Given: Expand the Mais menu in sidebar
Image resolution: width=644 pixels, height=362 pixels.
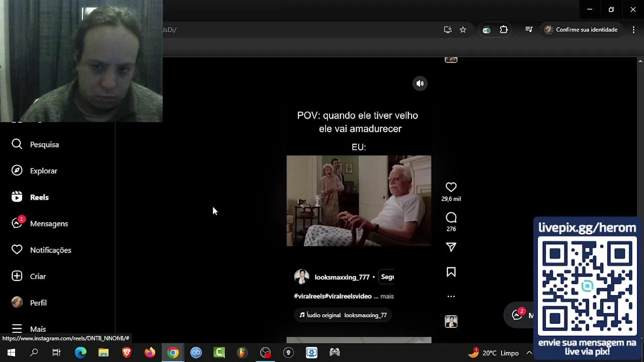Looking at the screenshot, I should coord(38,329).
